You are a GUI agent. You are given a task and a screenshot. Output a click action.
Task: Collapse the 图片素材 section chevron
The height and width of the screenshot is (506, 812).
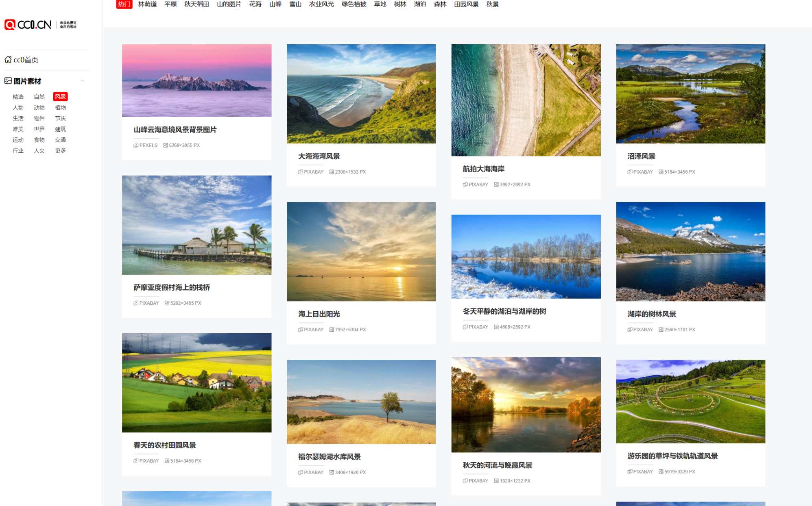point(83,81)
